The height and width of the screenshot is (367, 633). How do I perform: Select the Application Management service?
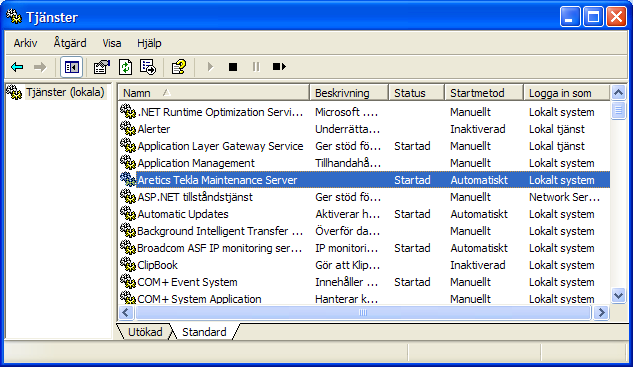coord(196,163)
